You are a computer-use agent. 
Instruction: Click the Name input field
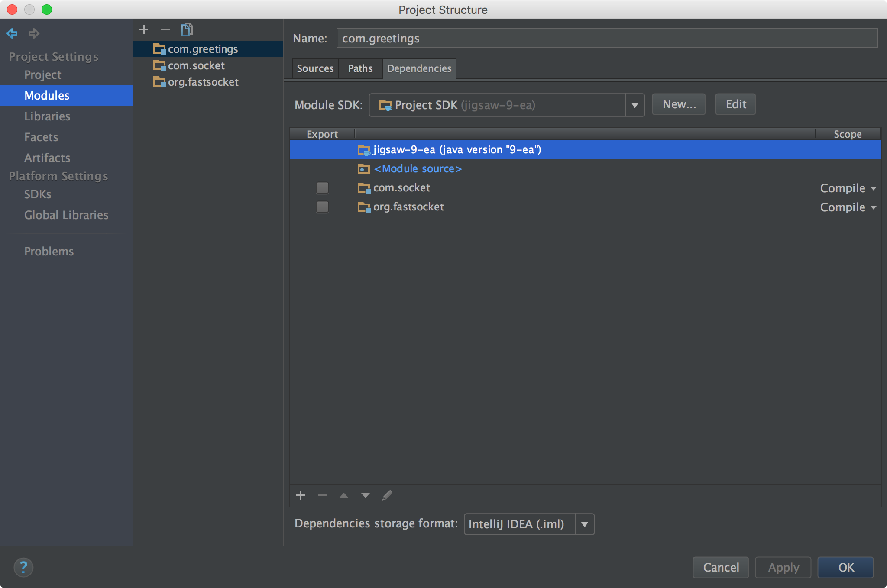(607, 39)
